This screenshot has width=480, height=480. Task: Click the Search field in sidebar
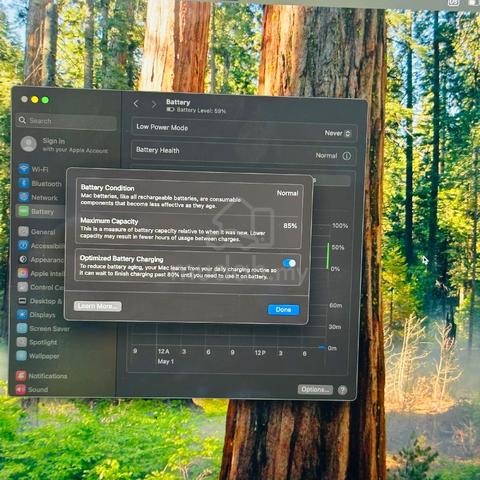[66, 121]
